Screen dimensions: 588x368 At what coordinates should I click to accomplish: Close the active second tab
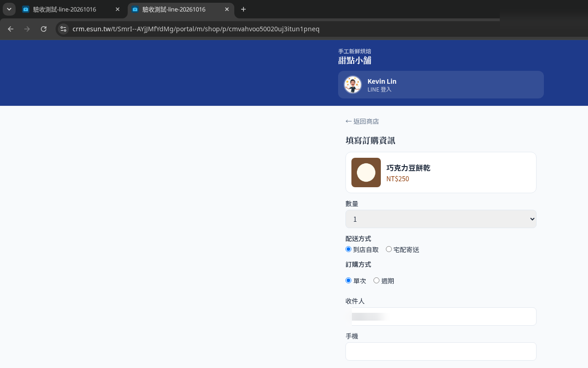(227, 9)
